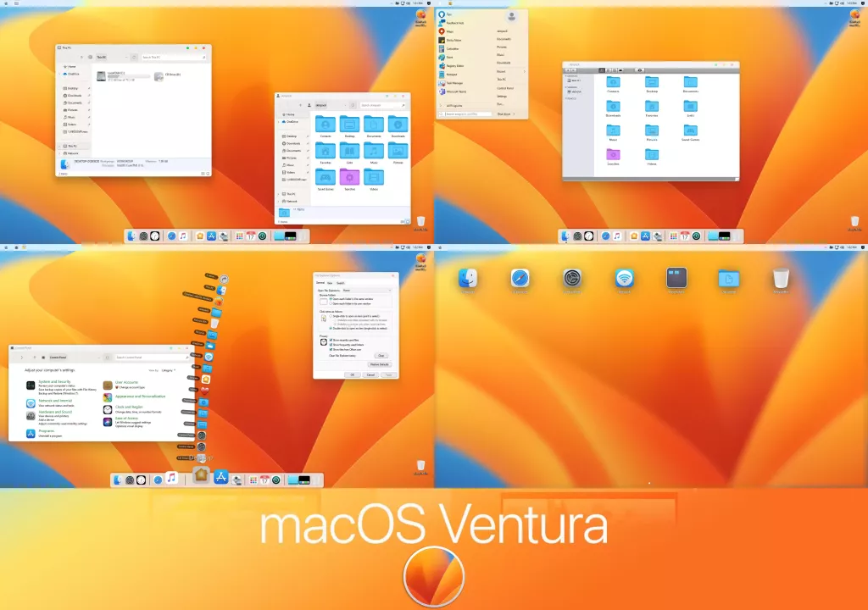Screen dimensions: 868x610
Task: Uncheck "Show recently used files"
Action: pos(331,341)
